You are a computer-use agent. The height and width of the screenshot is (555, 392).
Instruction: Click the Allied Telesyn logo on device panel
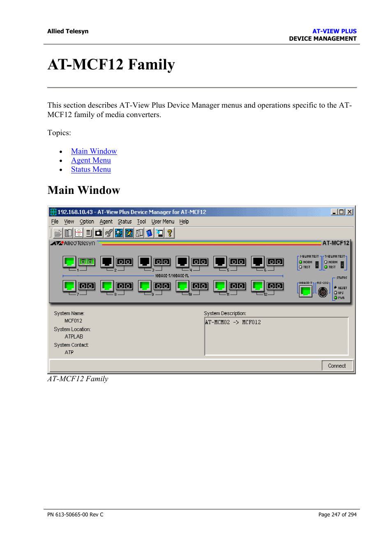[x=73, y=243]
